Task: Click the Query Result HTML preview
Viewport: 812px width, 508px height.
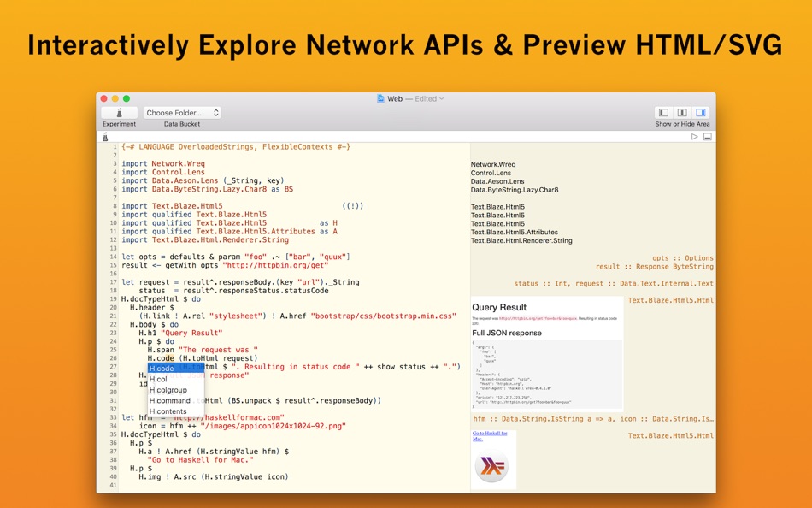Action: pyautogui.click(x=547, y=354)
